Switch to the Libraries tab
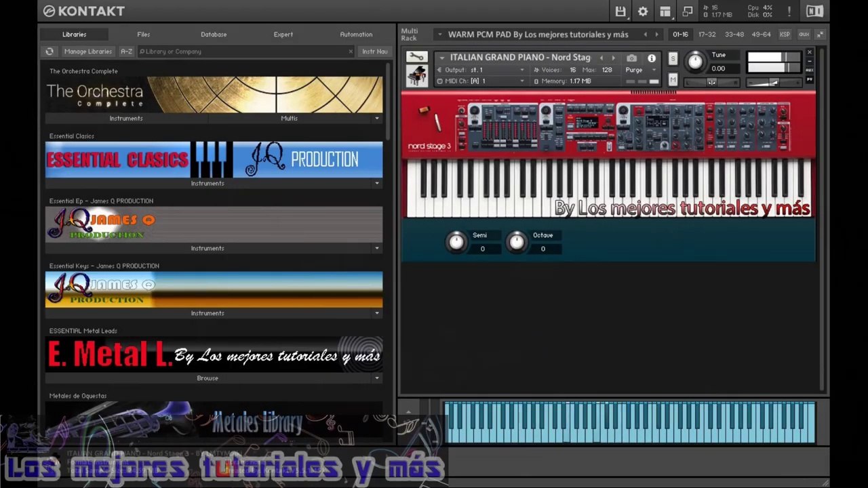The height and width of the screenshot is (488, 868). coord(75,35)
